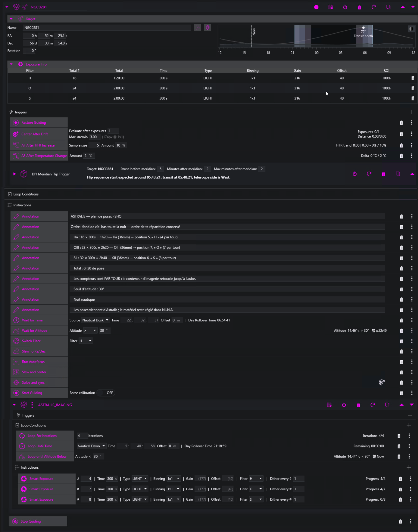The width and height of the screenshot is (418, 532).
Task: Reset the DIY Meridian Flip Trigger
Action: click(369, 174)
